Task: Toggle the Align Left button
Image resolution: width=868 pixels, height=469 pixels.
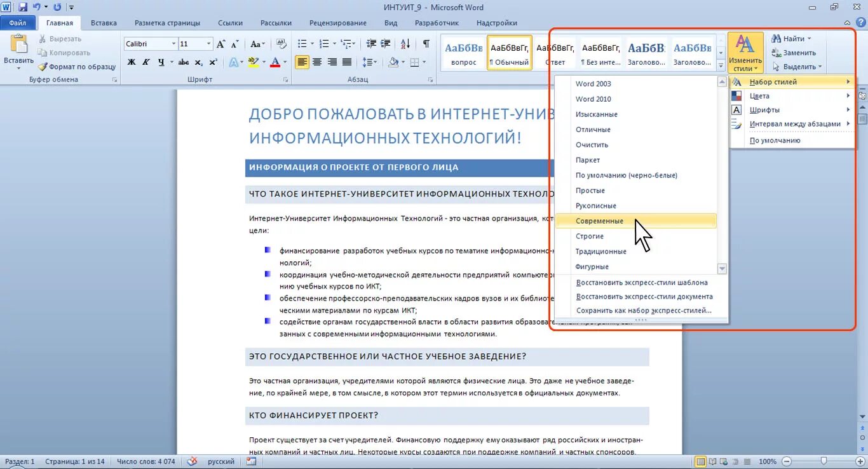Action: click(302, 62)
